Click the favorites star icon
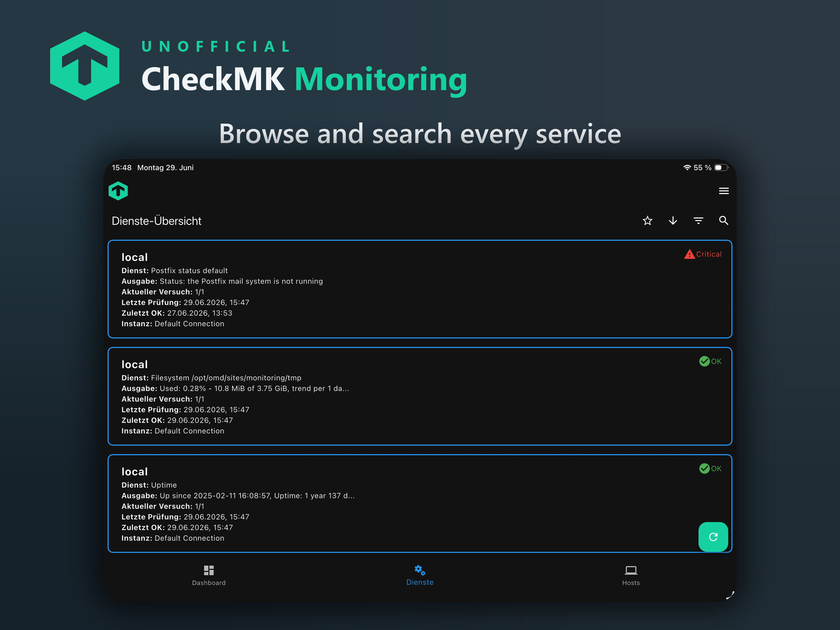 click(648, 221)
